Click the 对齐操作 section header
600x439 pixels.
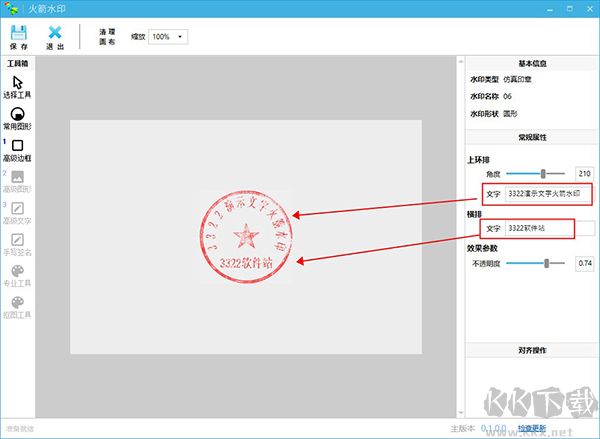532,350
